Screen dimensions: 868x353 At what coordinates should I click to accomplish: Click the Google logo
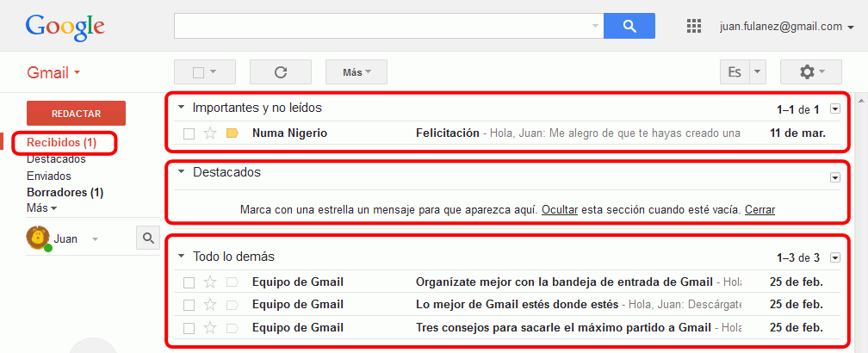click(x=65, y=27)
